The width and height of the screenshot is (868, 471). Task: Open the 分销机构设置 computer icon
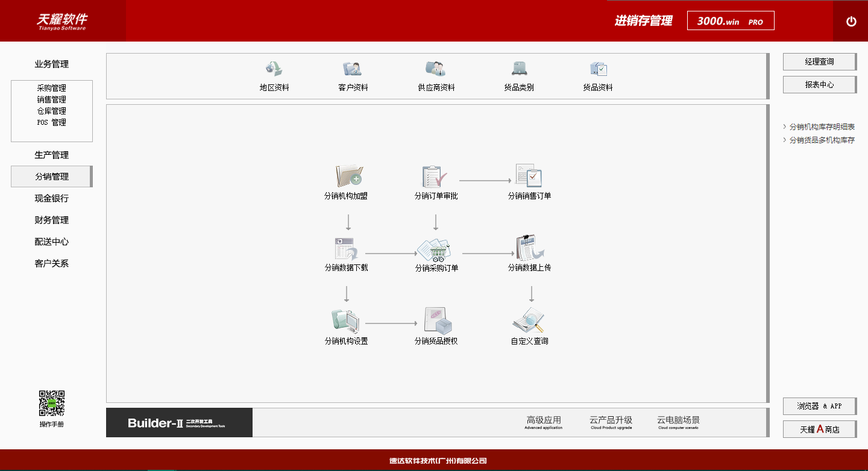pyautogui.click(x=346, y=320)
